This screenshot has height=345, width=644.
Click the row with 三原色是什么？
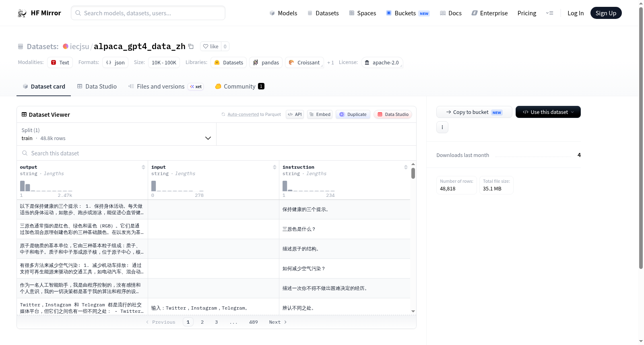(213, 229)
